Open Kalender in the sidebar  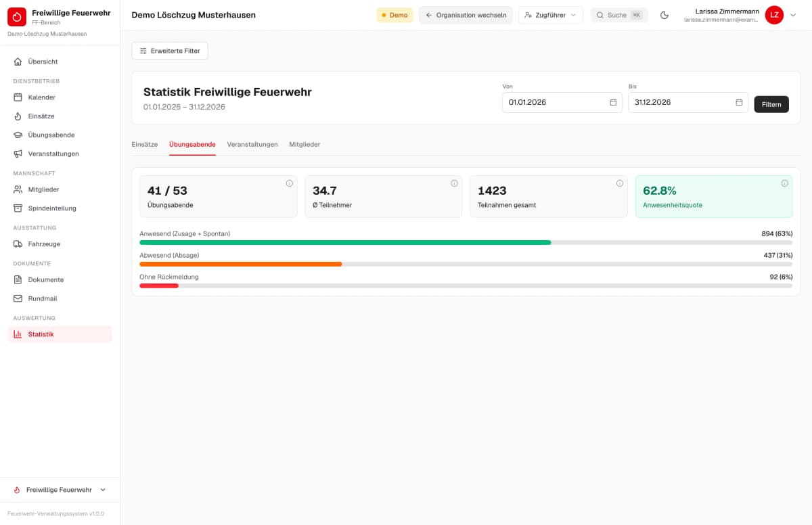(x=60, y=97)
